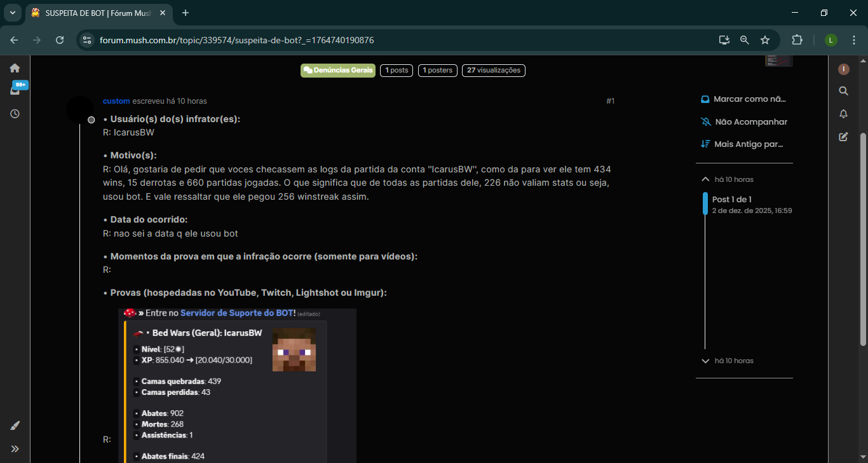Open Chrome profile avatar L
The height and width of the screenshot is (463, 868).
831,40
